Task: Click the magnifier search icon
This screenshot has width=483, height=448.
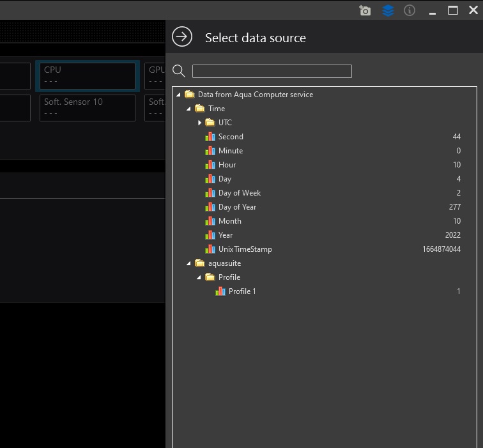Action: (x=179, y=71)
